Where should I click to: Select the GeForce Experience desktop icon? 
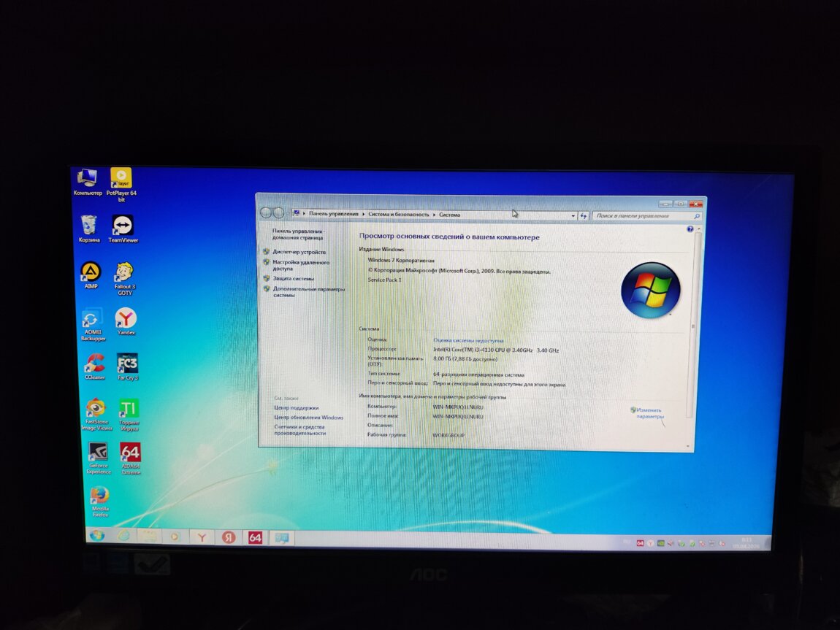tap(98, 453)
